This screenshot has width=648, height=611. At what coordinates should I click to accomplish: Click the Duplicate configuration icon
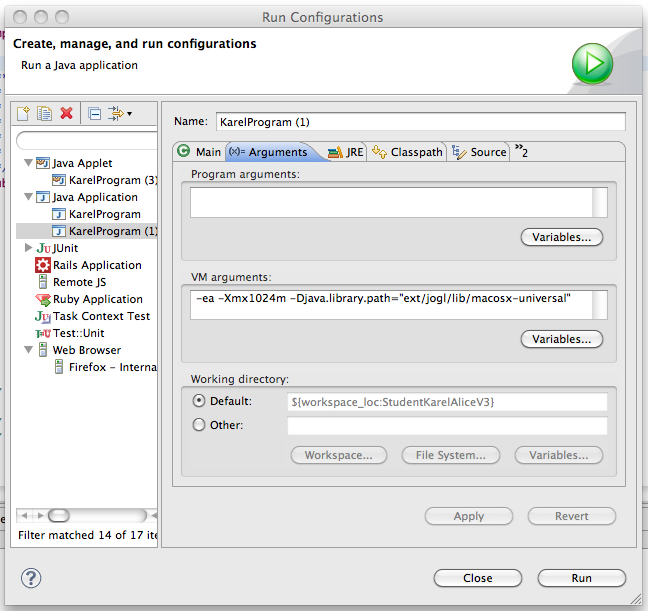pos(44,113)
